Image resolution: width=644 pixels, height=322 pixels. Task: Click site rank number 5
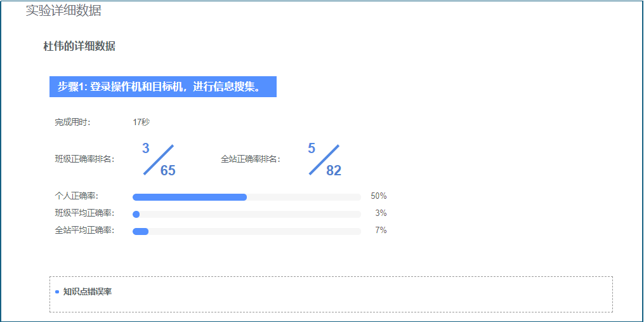312,148
